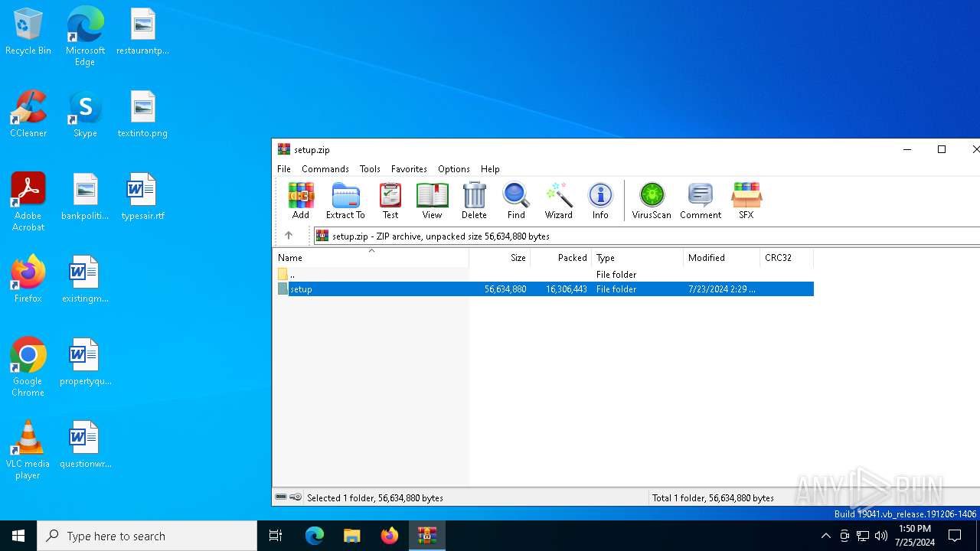Select the bankpoliti... desktop file
Viewport: 980px width, 551px height.
point(85,197)
